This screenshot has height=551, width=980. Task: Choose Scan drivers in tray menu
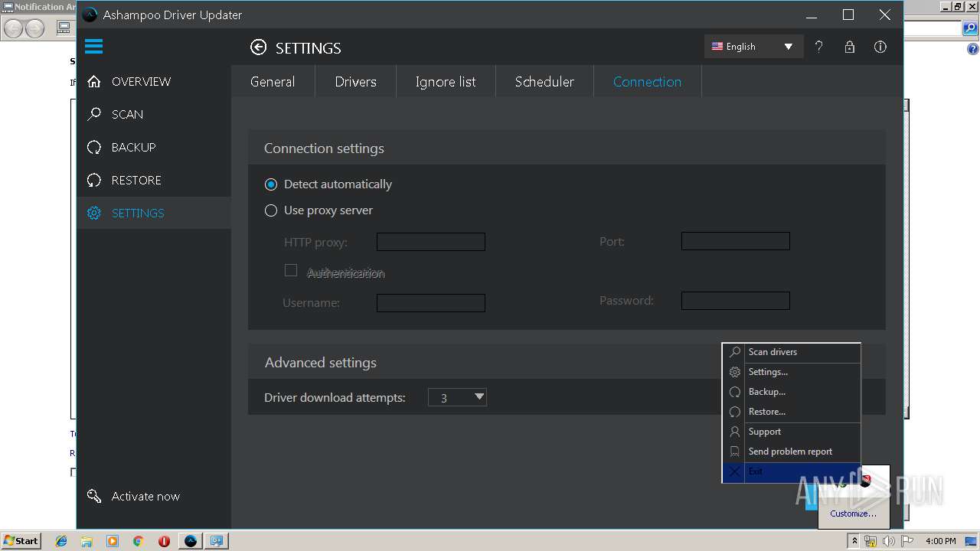point(791,352)
